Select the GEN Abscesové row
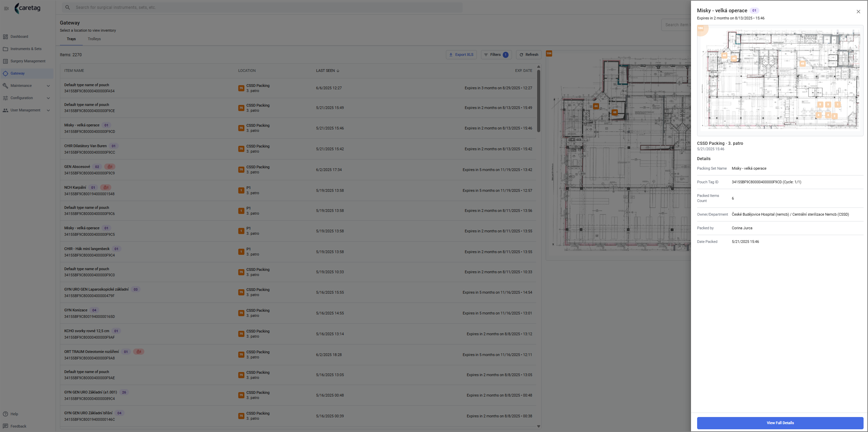 coord(298,170)
